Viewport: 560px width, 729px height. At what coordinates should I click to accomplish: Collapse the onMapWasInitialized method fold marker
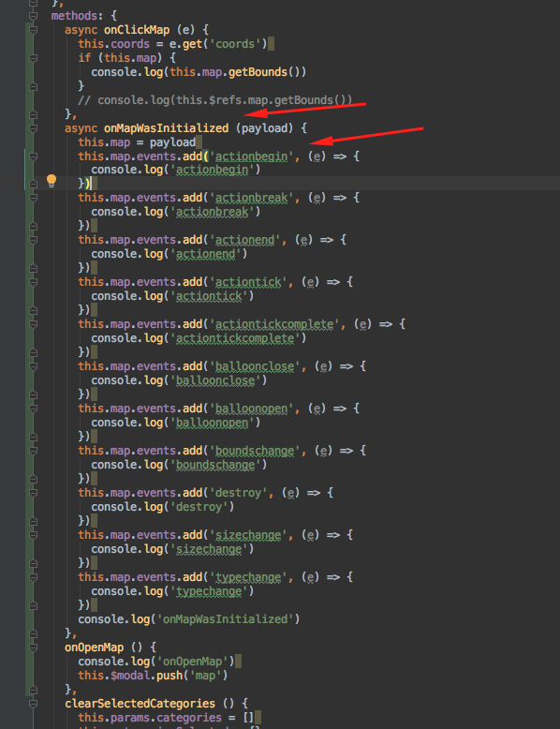coord(33,128)
